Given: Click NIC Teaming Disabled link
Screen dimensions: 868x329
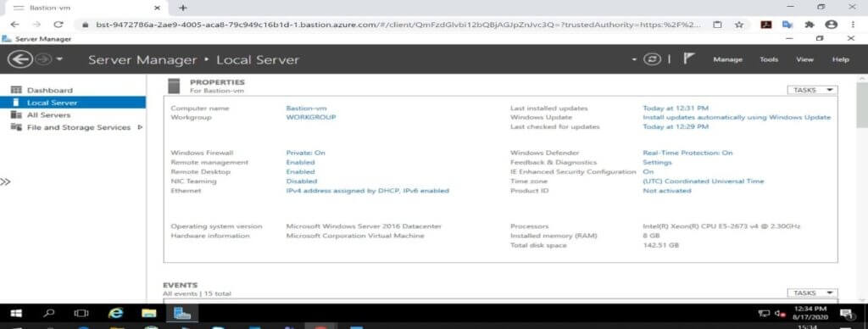Looking at the screenshot, I should [x=302, y=181].
